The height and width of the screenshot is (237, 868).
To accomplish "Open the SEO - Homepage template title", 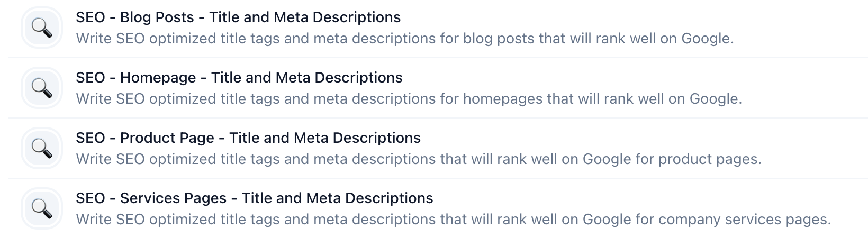I will pyautogui.click(x=239, y=78).
